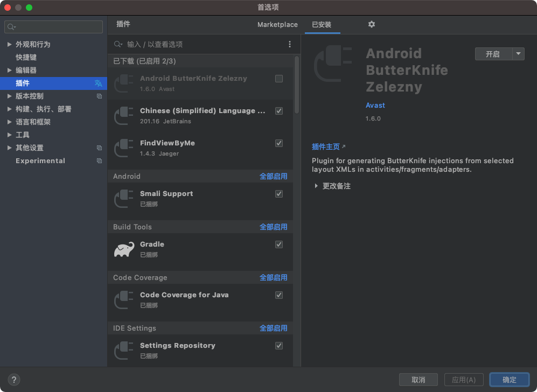
Task: Select 版本控制 in the sidebar
Action: 30,96
